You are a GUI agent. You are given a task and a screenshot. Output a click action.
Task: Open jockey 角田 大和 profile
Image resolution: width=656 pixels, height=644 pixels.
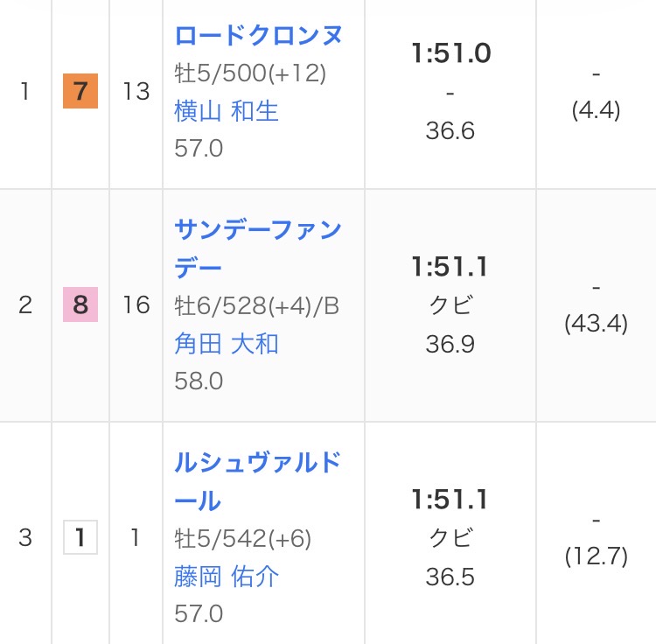tap(227, 343)
